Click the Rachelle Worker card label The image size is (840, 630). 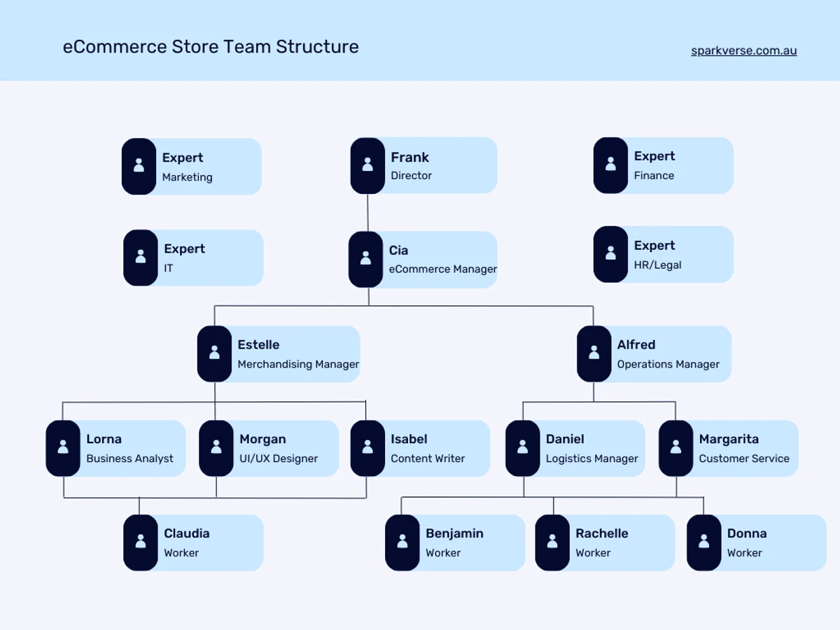click(601, 542)
